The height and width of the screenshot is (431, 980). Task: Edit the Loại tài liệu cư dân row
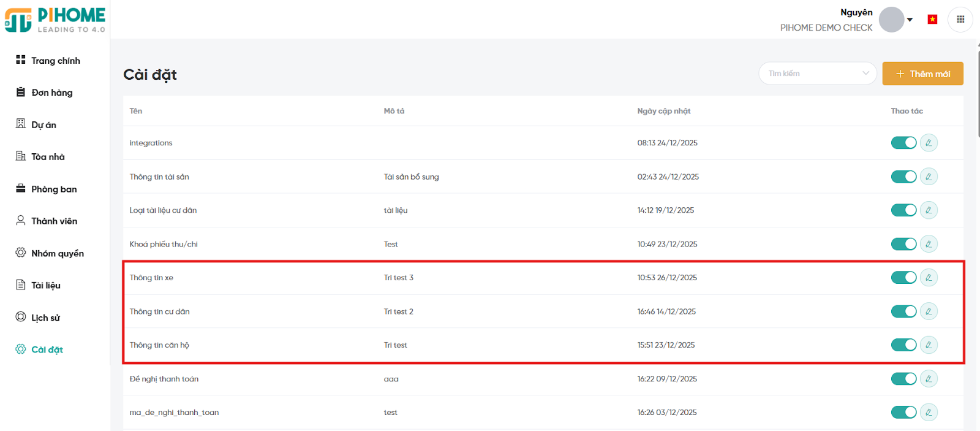pos(929,210)
